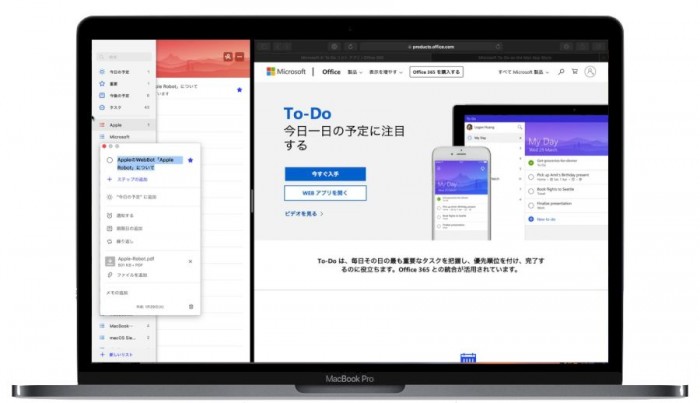The width and height of the screenshot is (700, 403).
Task: Click the paperclip add file option
Action: (127, 275)
